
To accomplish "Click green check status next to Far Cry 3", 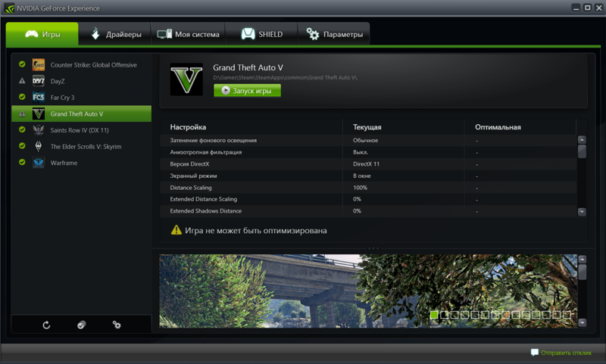I will coord(22,97).
